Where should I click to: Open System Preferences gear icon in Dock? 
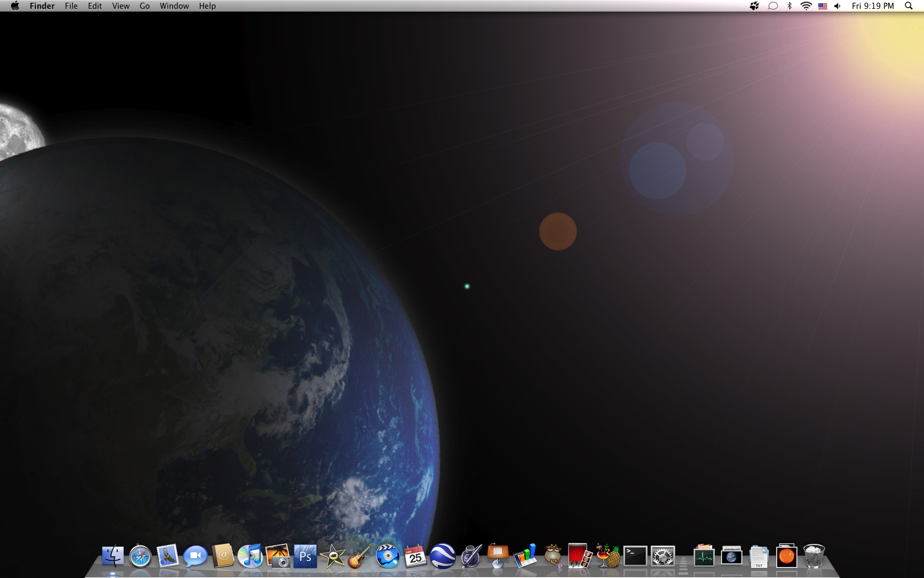pos(663,556)
